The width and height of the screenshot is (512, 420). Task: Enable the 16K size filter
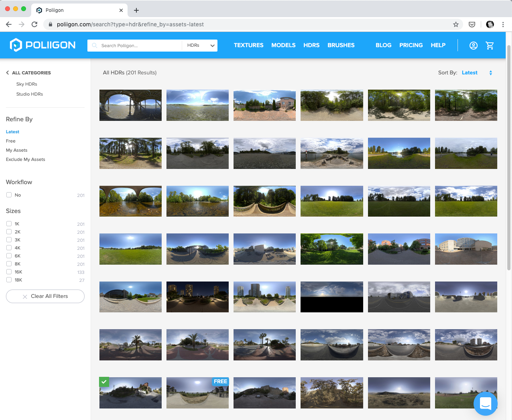[x=9, y=272]
